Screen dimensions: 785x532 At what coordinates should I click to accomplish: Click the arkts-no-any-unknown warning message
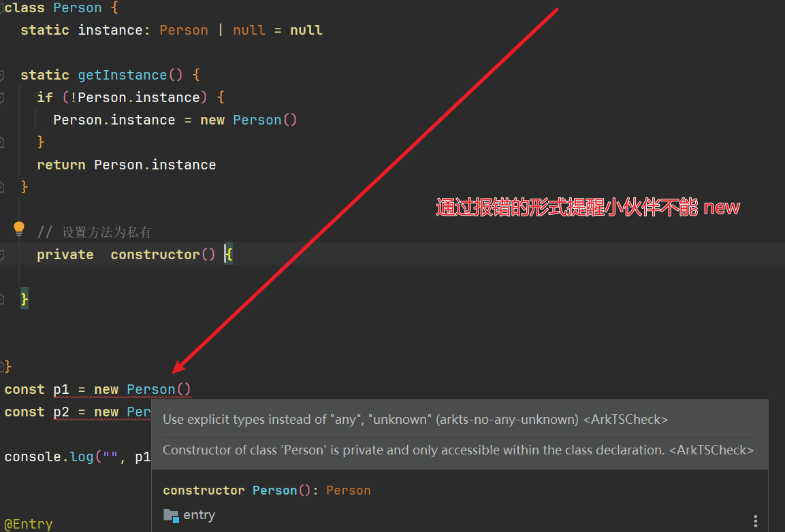point(415,420)
